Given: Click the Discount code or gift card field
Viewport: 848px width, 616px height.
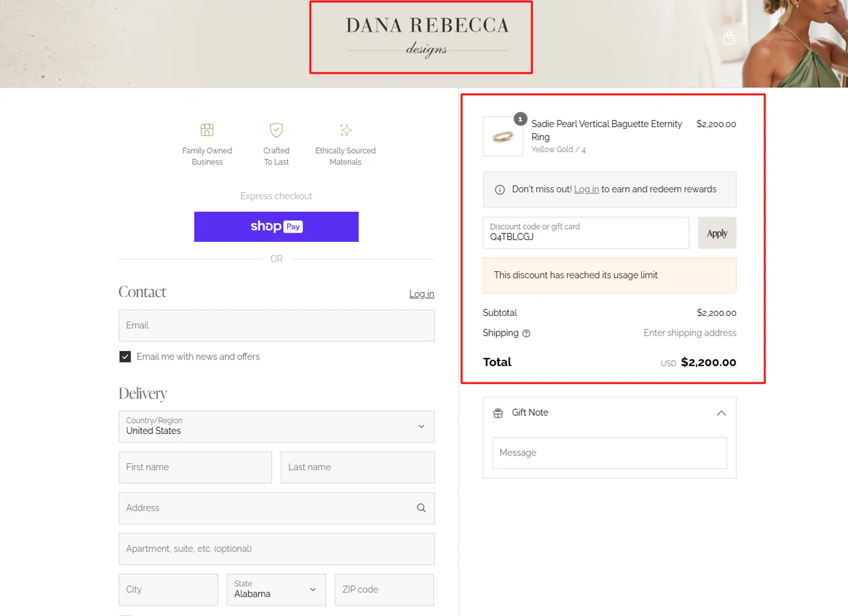Looking at the screenshot, I should (x=586, y=232).
